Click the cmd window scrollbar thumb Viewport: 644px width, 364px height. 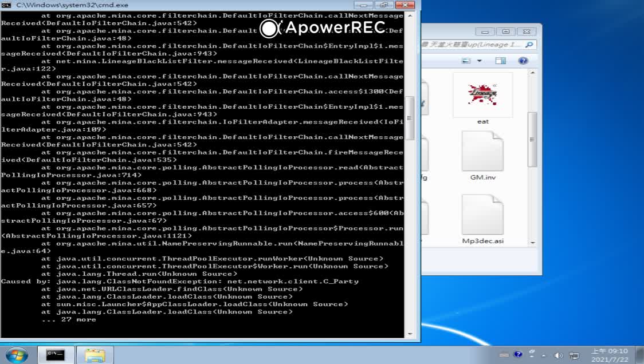point(410,118)
